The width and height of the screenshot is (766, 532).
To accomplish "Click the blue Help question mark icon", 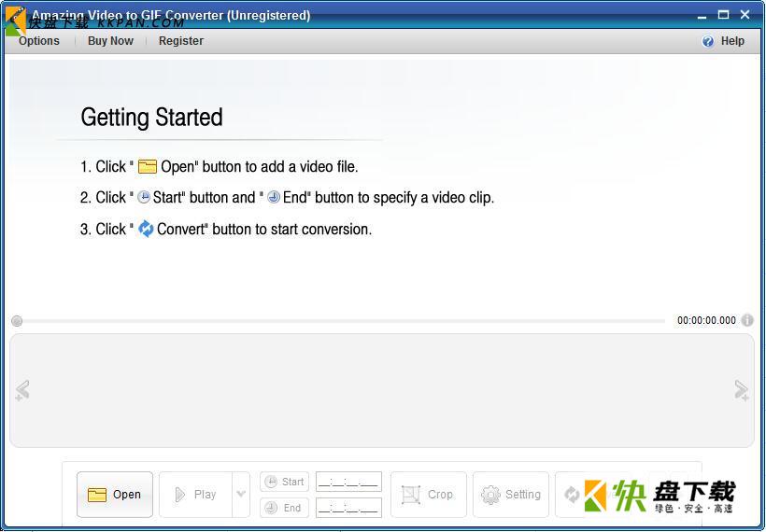I will coord(707,41).
